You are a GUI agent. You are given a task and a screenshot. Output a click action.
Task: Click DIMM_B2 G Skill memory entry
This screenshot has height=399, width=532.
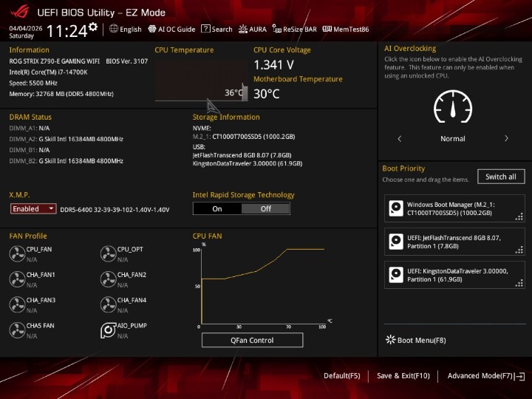[66, 161]
